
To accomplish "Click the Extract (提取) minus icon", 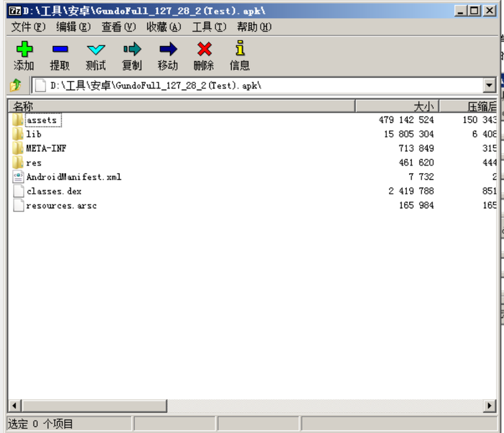I will (60, 49).
